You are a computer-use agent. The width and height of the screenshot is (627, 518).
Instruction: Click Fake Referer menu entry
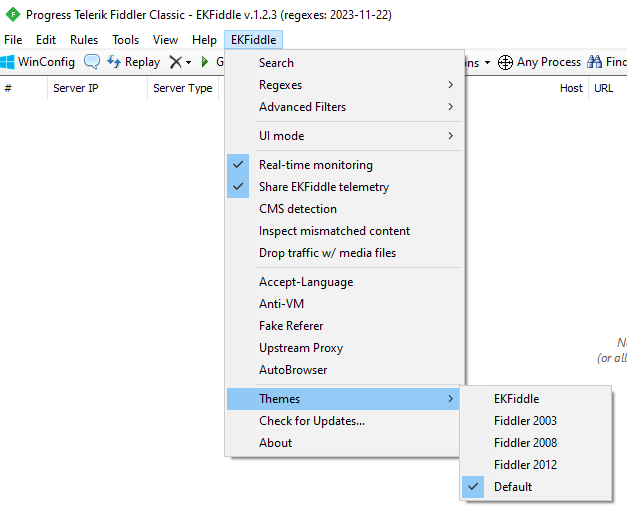[x=344, y=326]
